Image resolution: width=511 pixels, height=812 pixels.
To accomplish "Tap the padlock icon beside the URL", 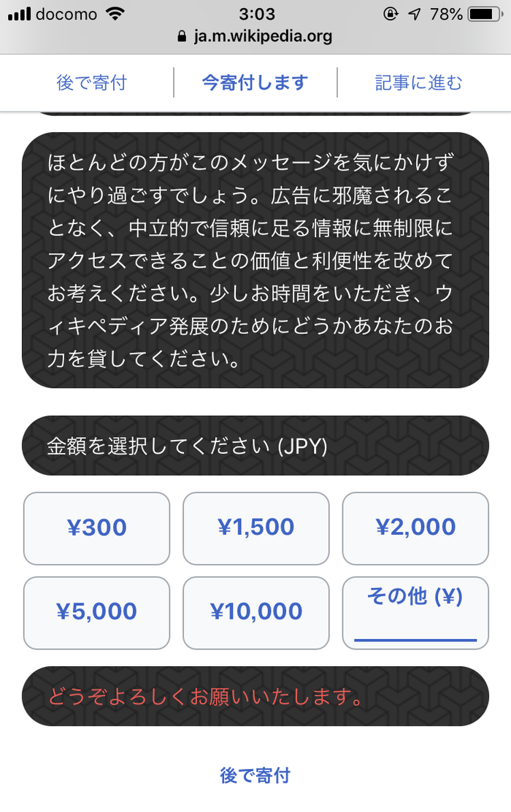I will 181,36.
